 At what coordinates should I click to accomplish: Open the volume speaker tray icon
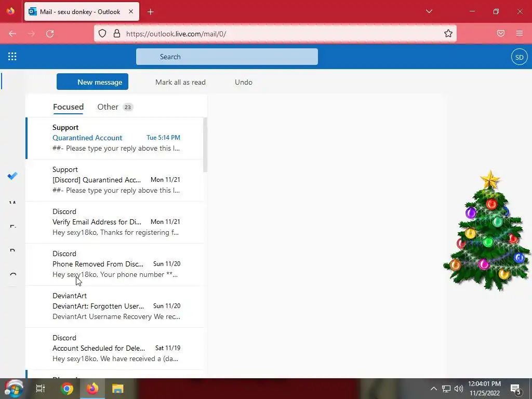click(459, 389)
